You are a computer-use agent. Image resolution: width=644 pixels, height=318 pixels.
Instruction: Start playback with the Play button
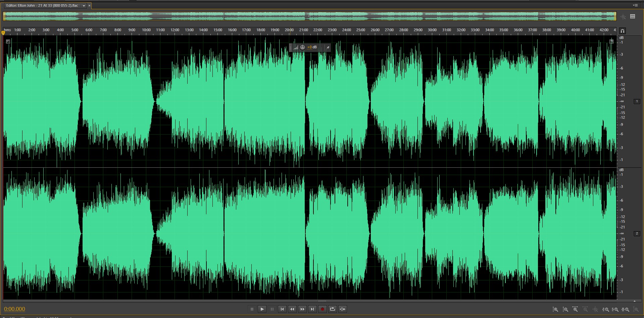[x=262, y=309]
